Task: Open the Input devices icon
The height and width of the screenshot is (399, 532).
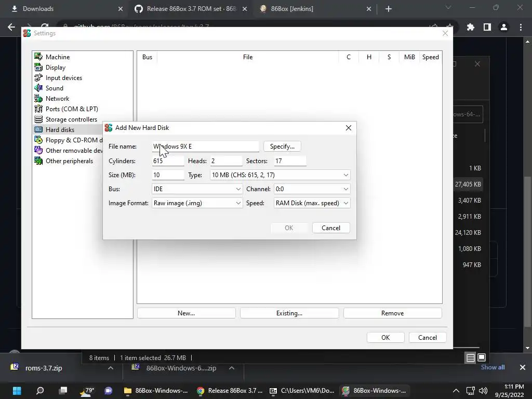Action: (x=38, y=78)
